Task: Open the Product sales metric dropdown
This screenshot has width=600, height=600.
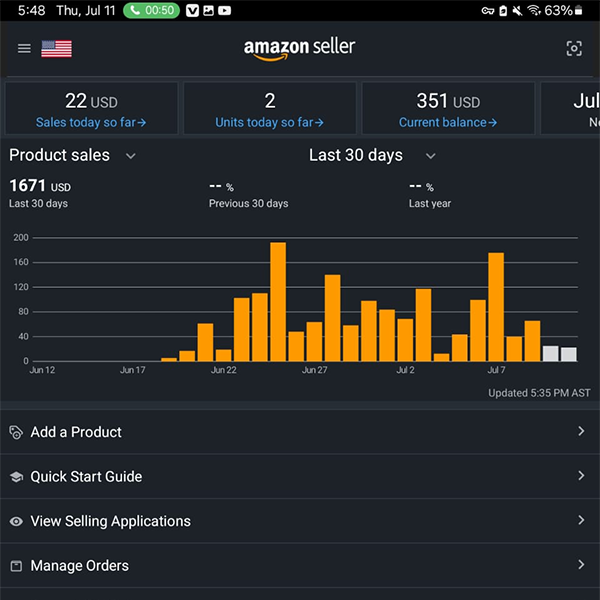Action: coord(130,156)
